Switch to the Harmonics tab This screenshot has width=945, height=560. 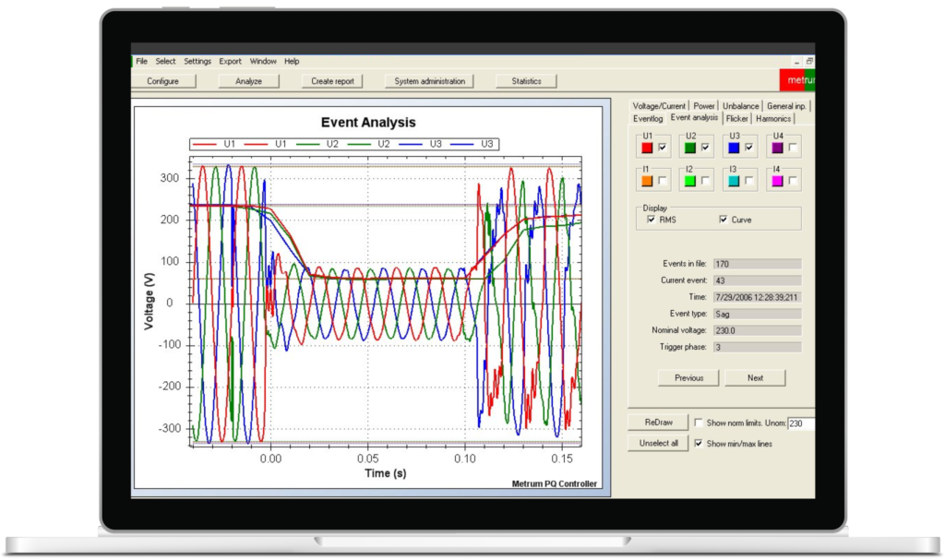pos(773,119)
